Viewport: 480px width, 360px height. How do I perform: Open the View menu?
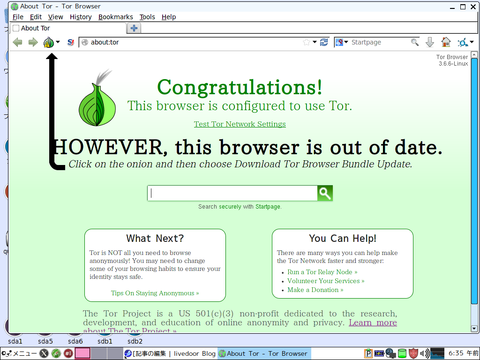[x=55, y=17]
